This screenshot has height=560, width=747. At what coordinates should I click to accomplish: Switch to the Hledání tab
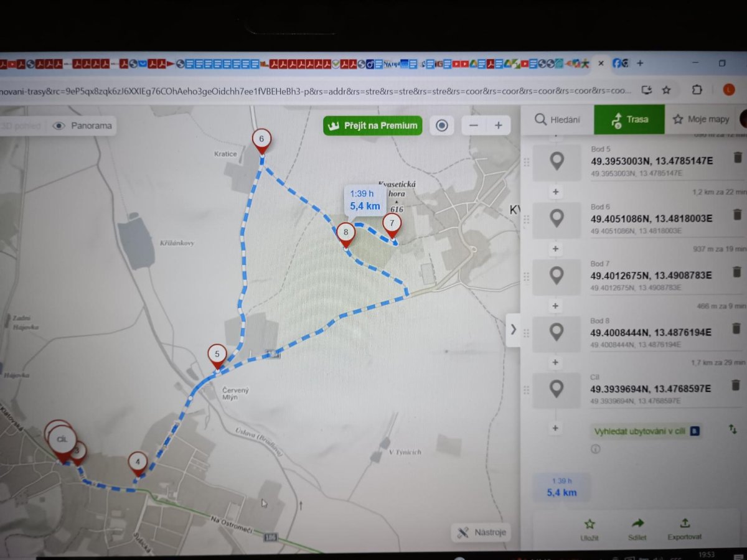coord(557,119)
